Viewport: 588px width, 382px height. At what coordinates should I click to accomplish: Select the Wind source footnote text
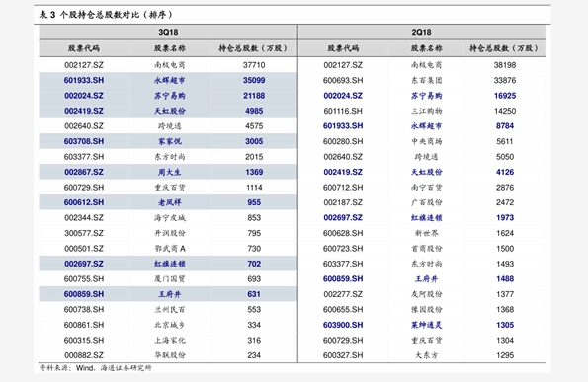[x=96, y=368]
